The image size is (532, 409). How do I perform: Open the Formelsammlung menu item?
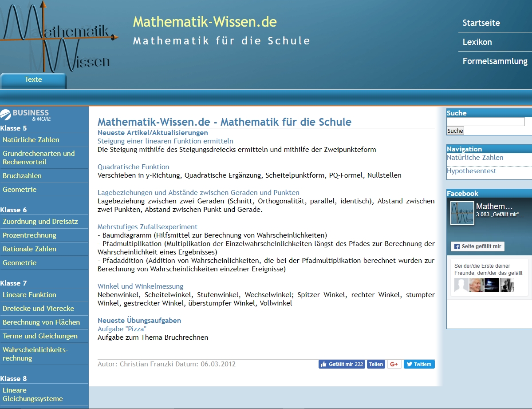tap(495, 61)
